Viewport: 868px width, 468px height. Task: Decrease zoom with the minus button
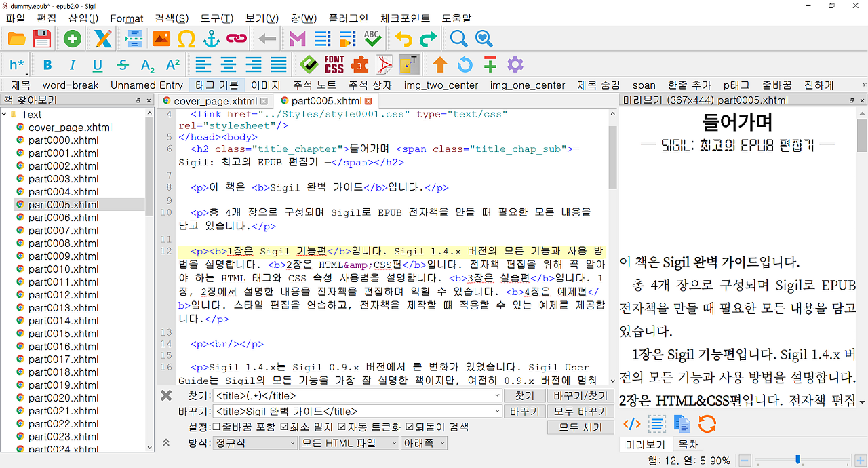tap(744, 460)
